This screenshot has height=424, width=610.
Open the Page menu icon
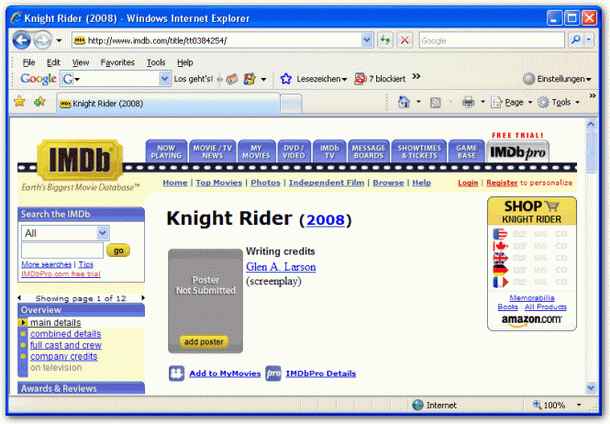pos(496,102)
